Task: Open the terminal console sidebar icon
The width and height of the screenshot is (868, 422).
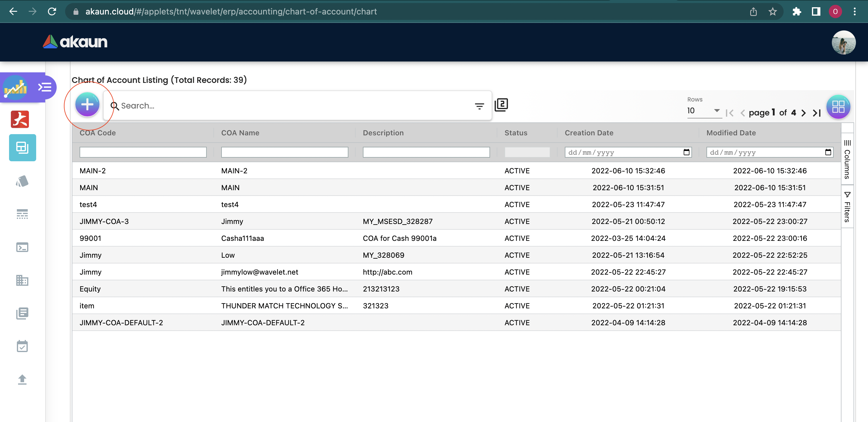Action: 22,247
